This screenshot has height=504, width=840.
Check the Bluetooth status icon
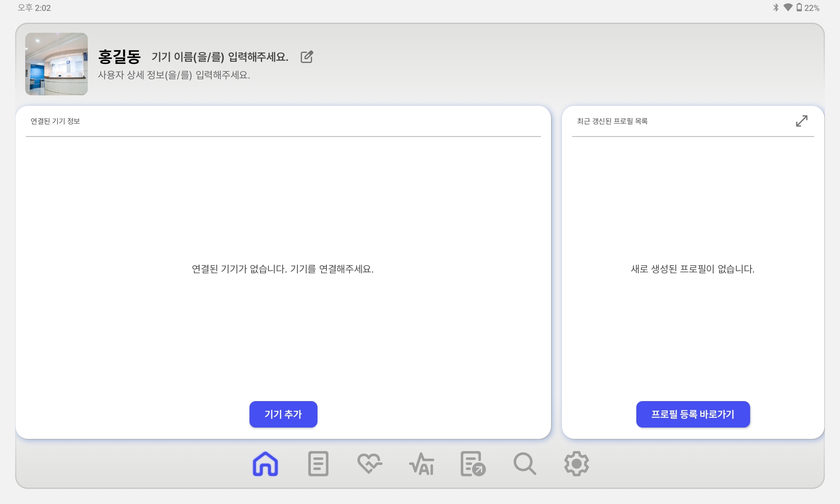tap(776, 8)
